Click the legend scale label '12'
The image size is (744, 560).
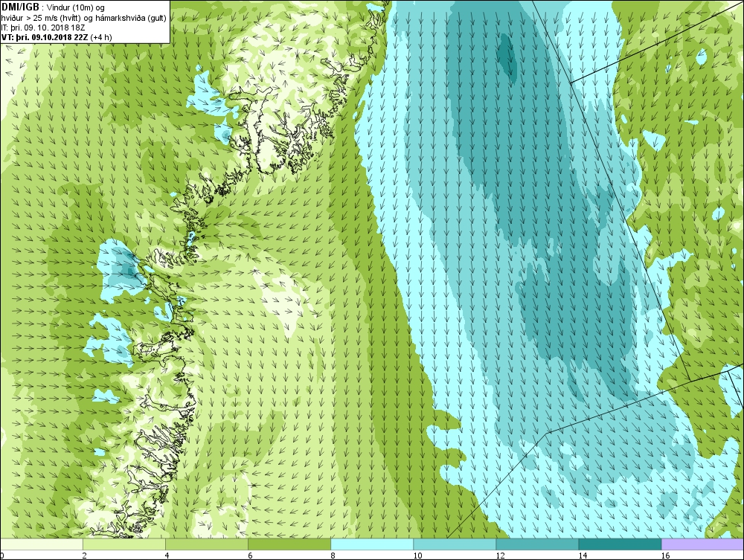pos(500,556)
